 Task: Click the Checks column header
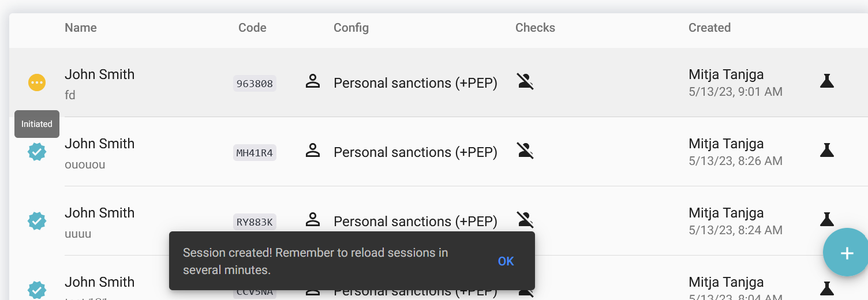click(x=535, y=28)
